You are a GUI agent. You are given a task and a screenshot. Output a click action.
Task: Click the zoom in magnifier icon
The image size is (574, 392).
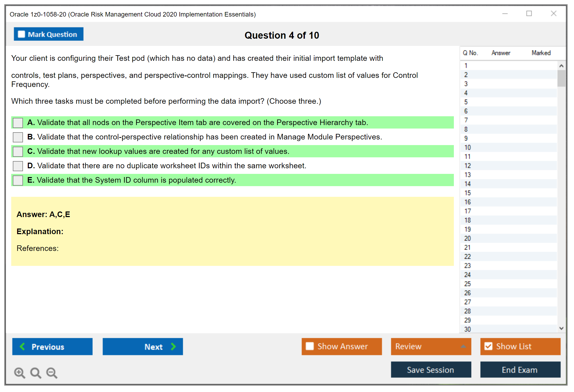(x=19, y=373)
